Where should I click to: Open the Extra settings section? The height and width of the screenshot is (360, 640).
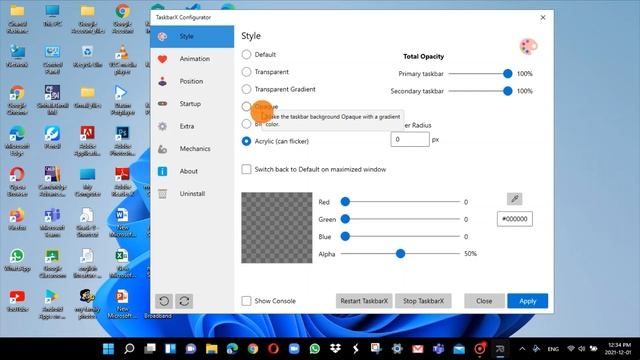[192, 126]
